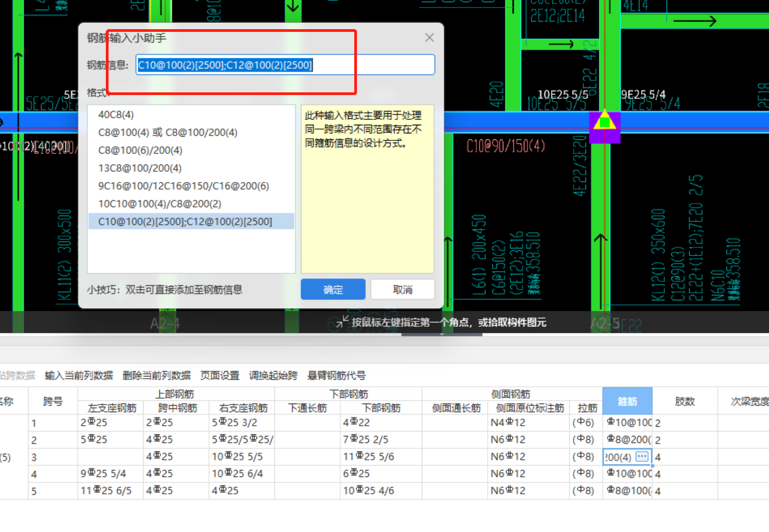The width and height of the screenshot is (769, 532).
Task: Select the 右支座钢筋 column header
Action: (x=242, y=408)
